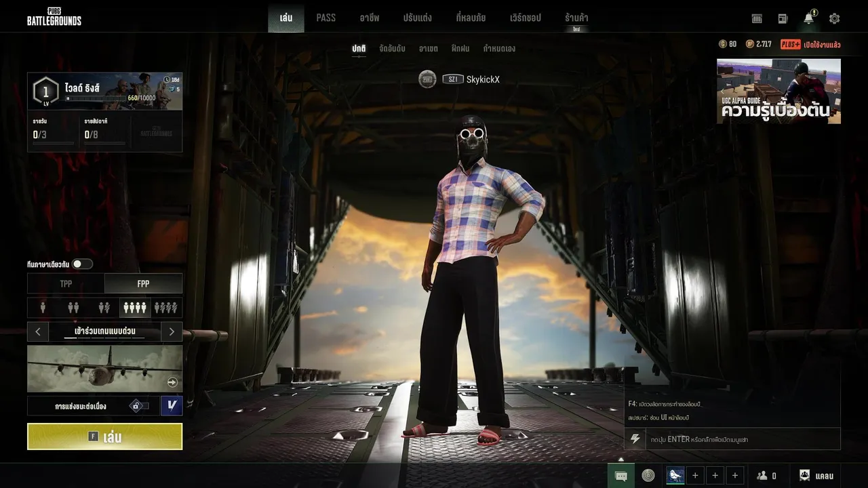This screenshot has width=868, height=488.
Task: Open the news icon in top bar
Action: 783,18
